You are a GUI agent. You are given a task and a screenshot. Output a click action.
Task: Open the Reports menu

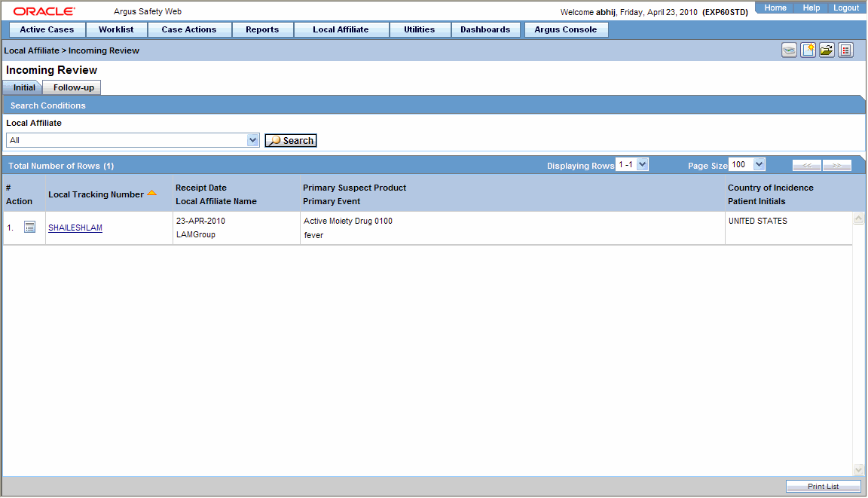tap(262, 29)
